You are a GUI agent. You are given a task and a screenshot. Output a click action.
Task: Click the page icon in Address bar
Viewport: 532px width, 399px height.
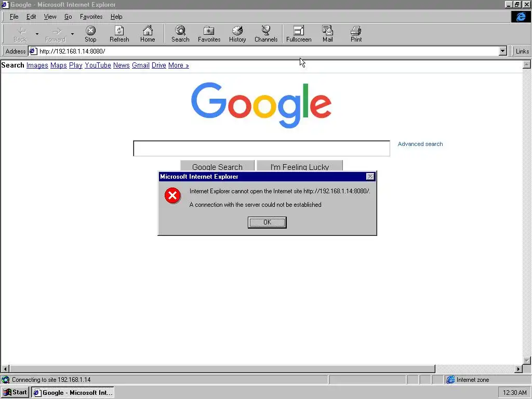(33, 51)
